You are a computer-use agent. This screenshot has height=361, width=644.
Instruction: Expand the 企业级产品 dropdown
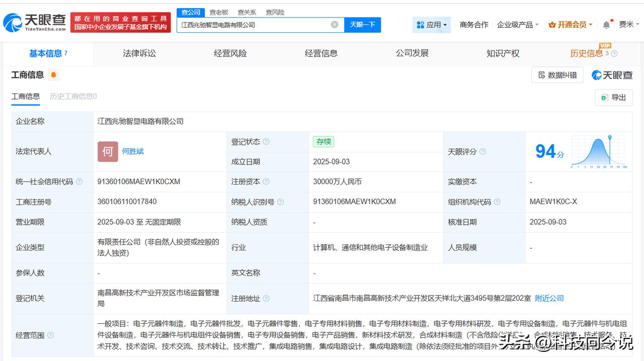[x=518, y=25]
